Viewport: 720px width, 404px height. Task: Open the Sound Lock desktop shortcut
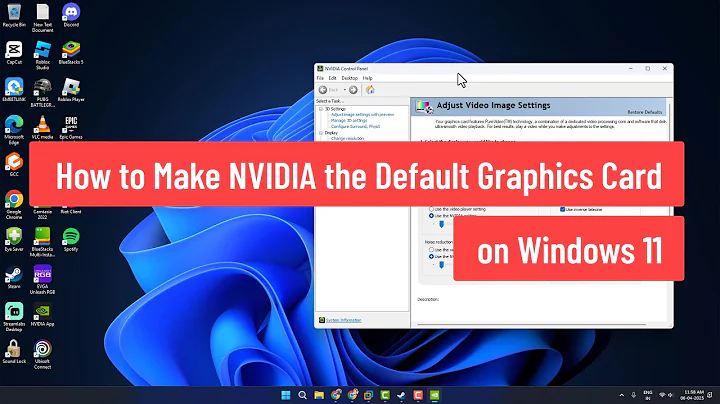tap(14, 352)
